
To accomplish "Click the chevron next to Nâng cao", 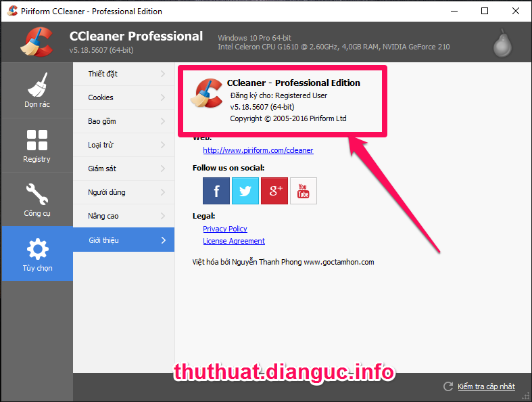I will pos(163,216).
